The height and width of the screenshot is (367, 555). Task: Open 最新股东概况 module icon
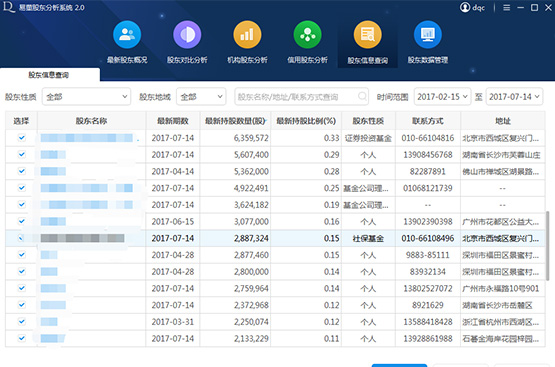(127, 35)
